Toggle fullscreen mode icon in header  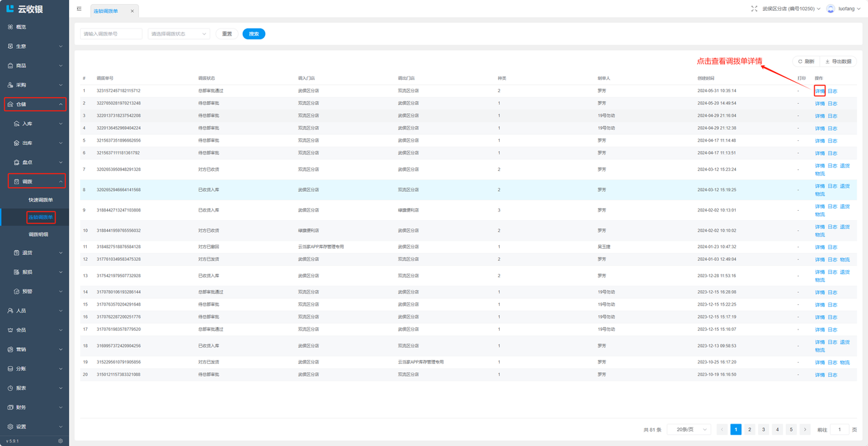pyautogui.click(x=754, y=9)
